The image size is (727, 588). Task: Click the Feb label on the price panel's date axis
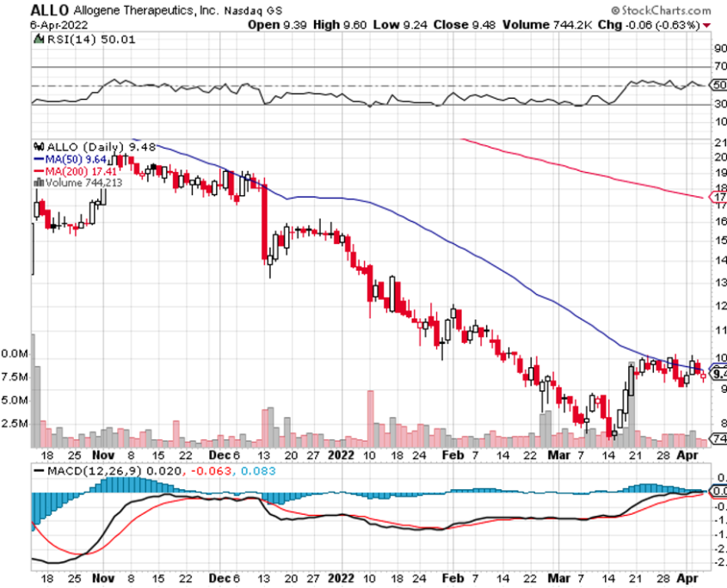tap(453, 455)
